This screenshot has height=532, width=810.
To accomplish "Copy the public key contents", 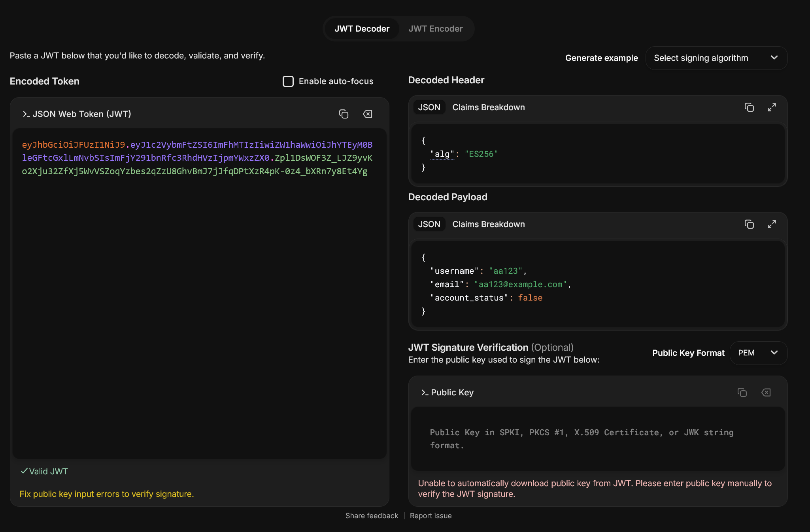I will click(742, 392).
